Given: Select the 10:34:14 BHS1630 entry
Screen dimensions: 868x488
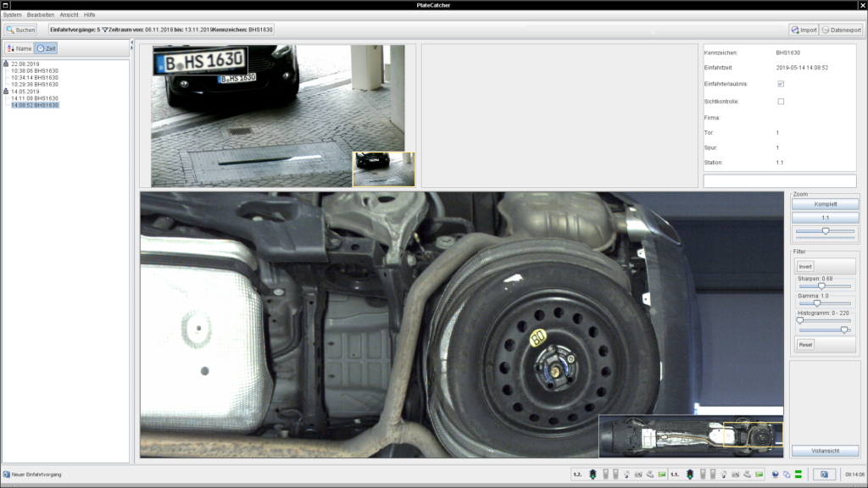Looking at the screenshot, I should [34, 77].
